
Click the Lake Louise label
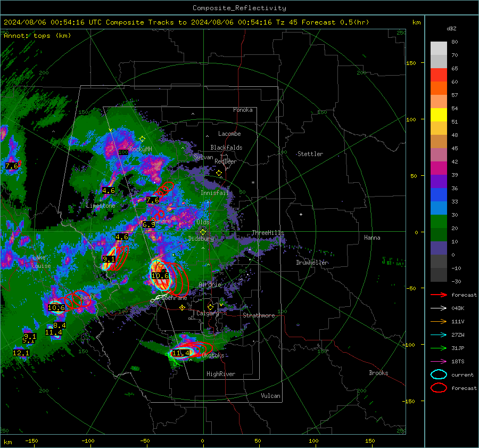pyautogui.click(x=41, y=262)
